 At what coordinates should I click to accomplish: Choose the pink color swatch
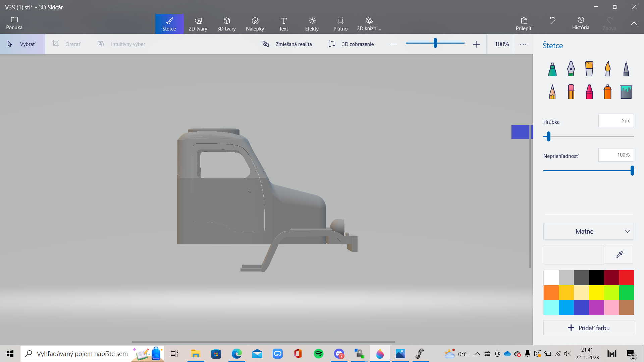click(611, 307)
